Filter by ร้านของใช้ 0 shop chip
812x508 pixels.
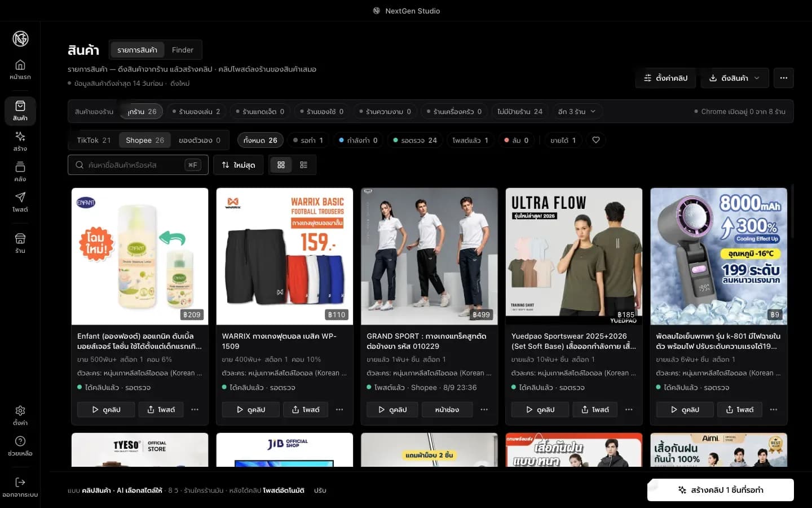click(x=322, y=111)
